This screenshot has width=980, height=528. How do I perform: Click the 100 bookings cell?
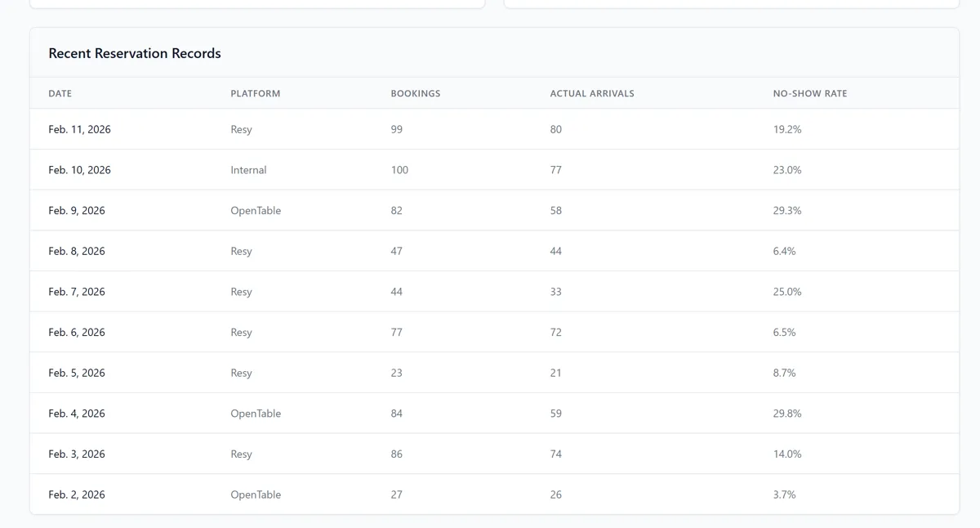(x=399, y=170)
